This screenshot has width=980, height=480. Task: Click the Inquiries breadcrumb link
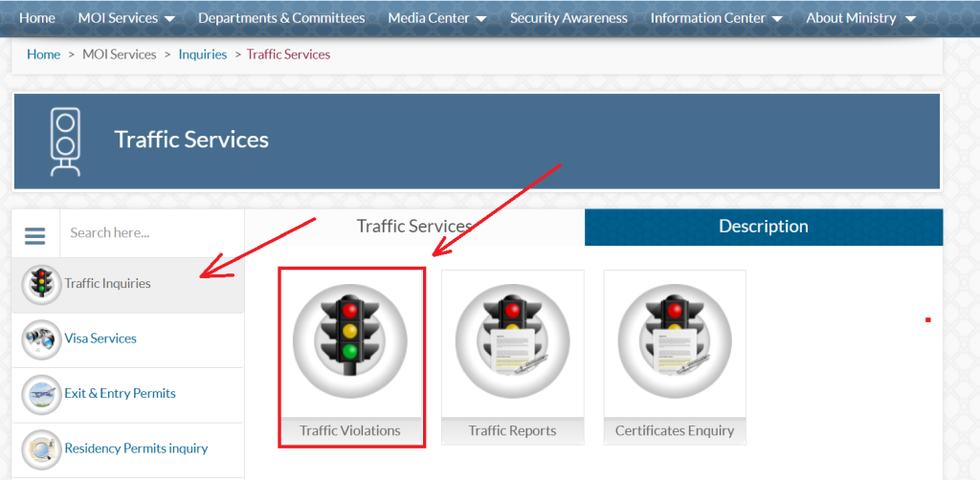(x=203, y=55)
